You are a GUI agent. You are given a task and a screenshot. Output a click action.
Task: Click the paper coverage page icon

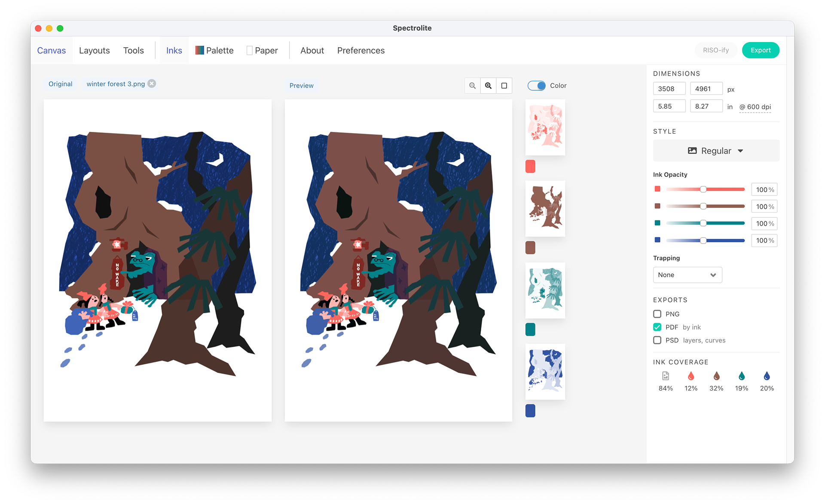666,376
